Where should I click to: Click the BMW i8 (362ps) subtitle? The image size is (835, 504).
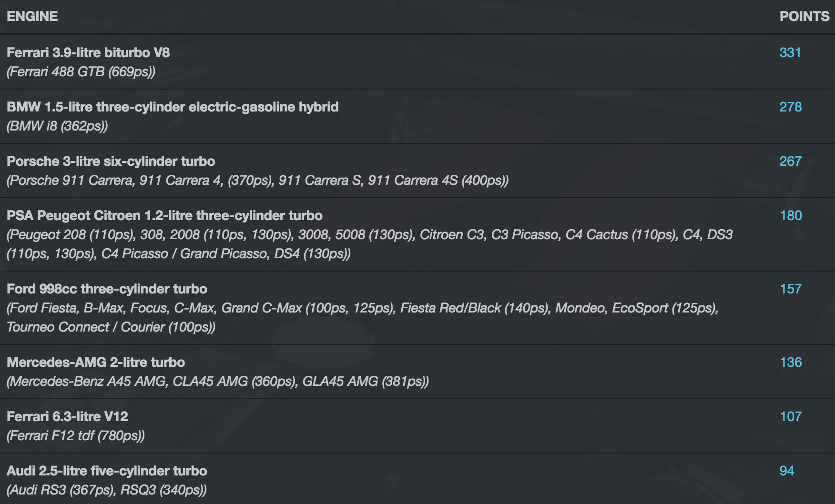pyautogui.click(x=57, y=126)
